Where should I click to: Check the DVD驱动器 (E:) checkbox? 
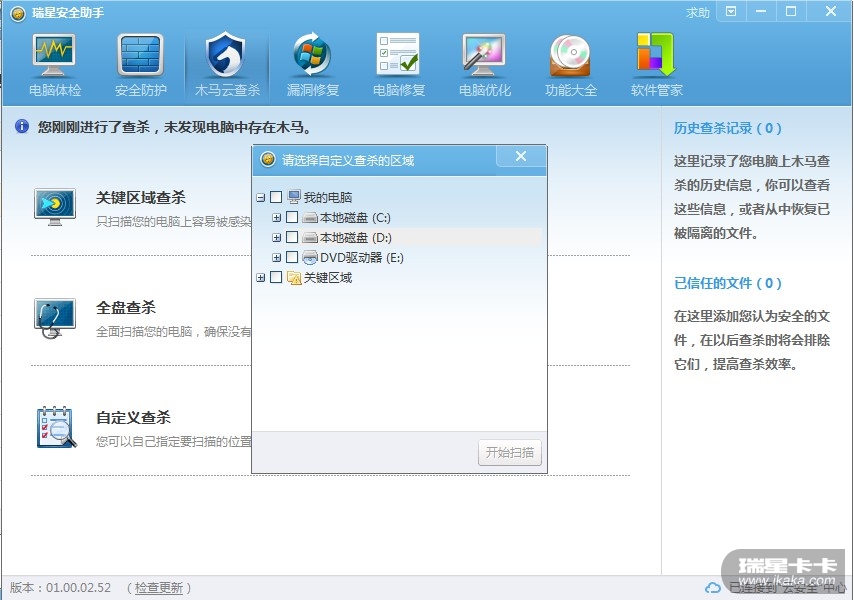click(x=292, y=257)
